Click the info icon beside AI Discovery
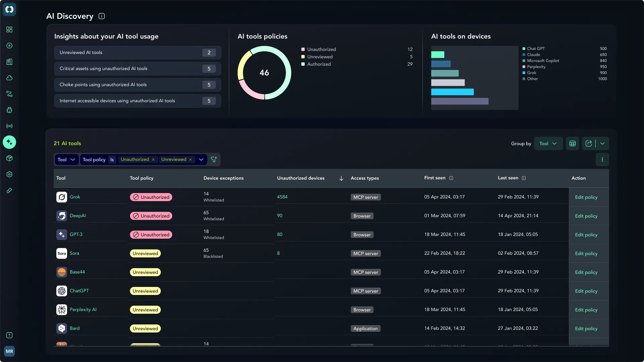The image size is (644, 362). [x=102, y=16]
